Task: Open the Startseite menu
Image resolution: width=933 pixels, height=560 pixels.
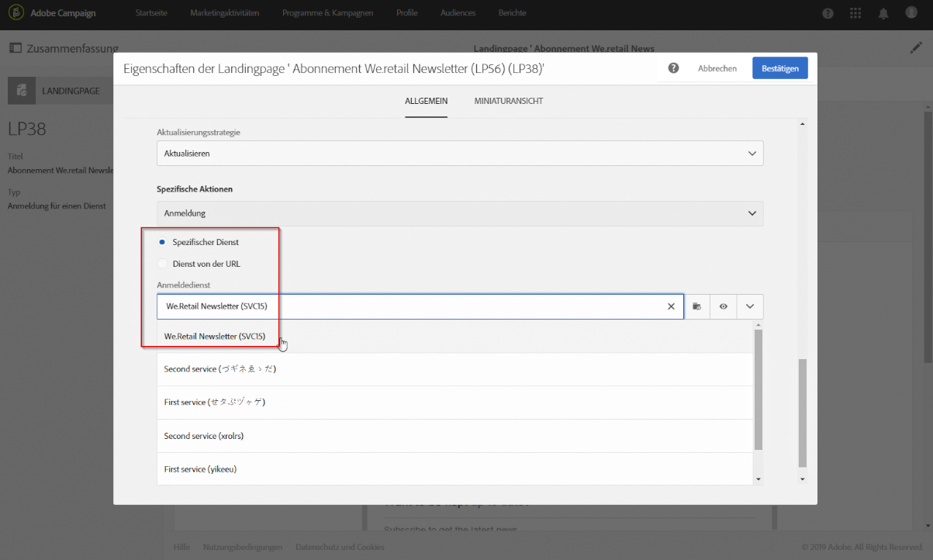Action: coord(151,13)
